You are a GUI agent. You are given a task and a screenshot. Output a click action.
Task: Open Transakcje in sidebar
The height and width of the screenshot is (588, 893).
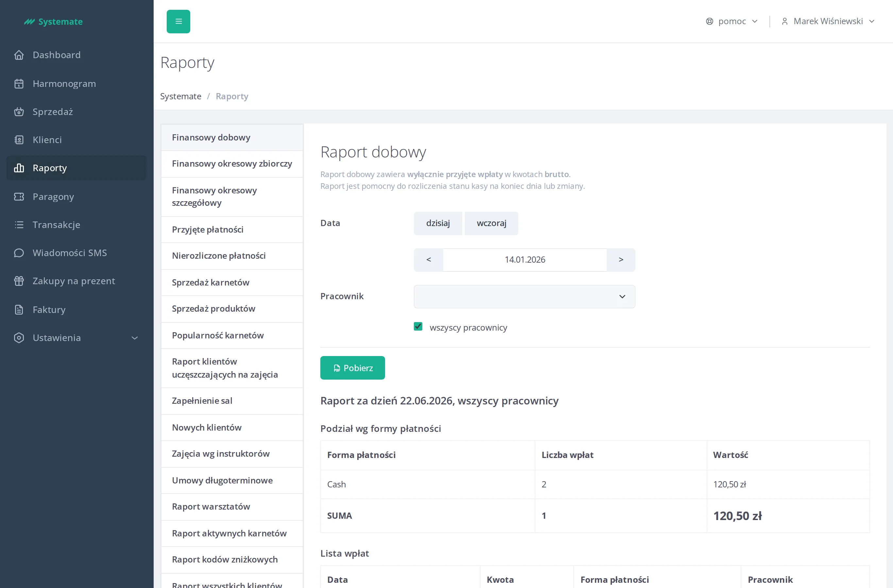tap(76, 225)
